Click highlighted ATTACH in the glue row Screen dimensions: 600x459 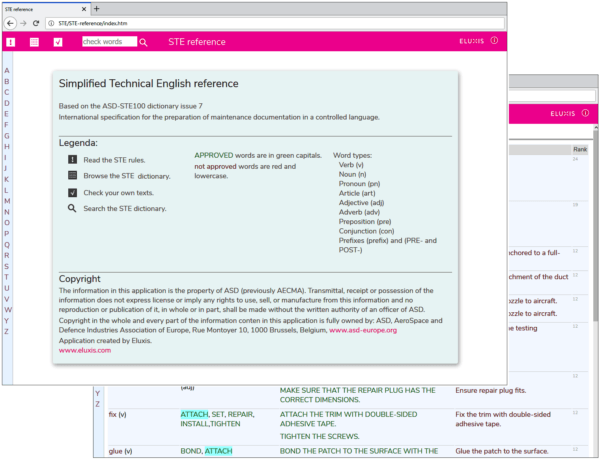click(x=218, y=451)
